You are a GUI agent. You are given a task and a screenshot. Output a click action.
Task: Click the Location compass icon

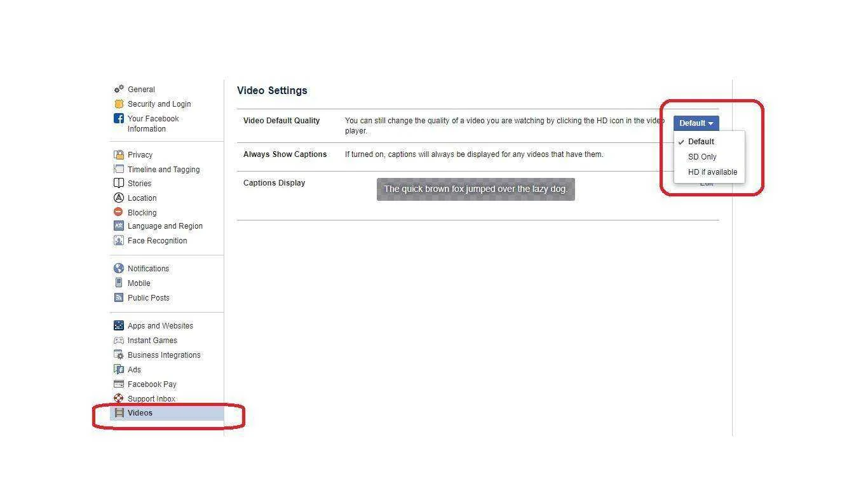coord(119,198)
